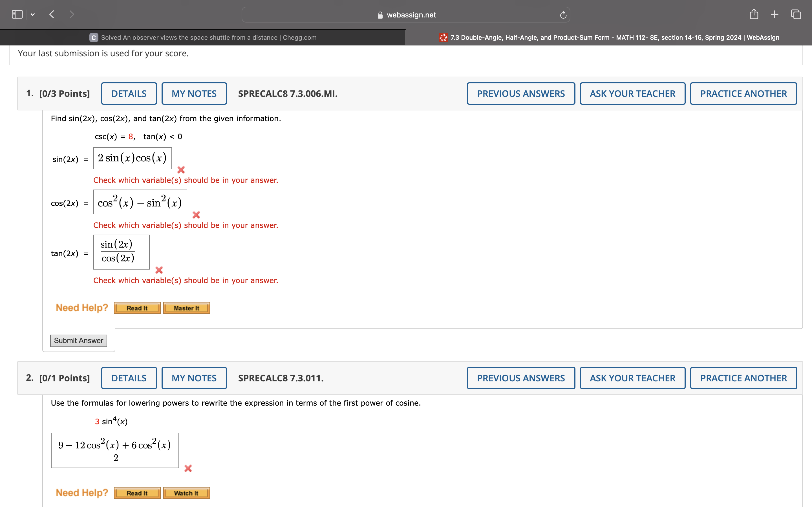This screenshot has height=507, width=812.
Task: Click ASK YOUR TEACHER on question 2
Action: click(x=632, y=378)
